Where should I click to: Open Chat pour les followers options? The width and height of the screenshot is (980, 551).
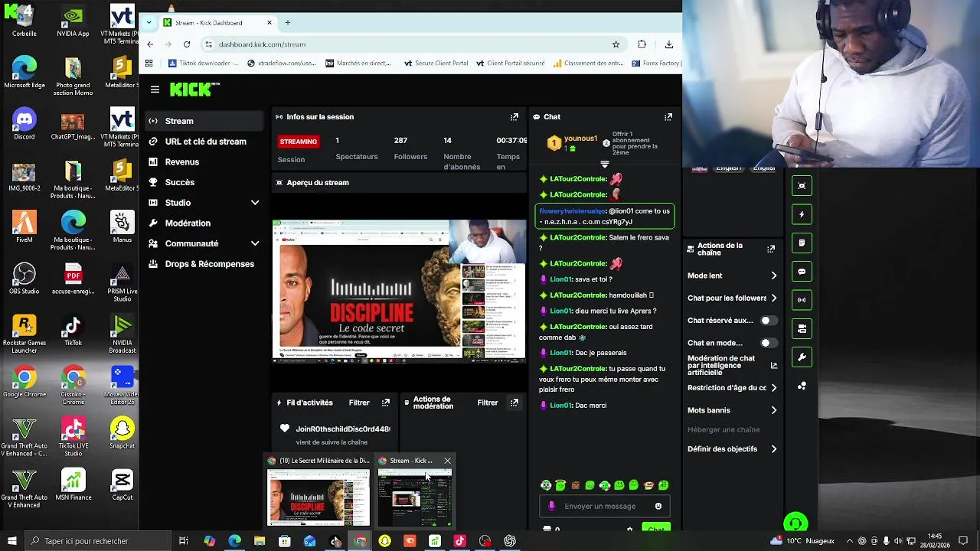[x=732, y=298]
